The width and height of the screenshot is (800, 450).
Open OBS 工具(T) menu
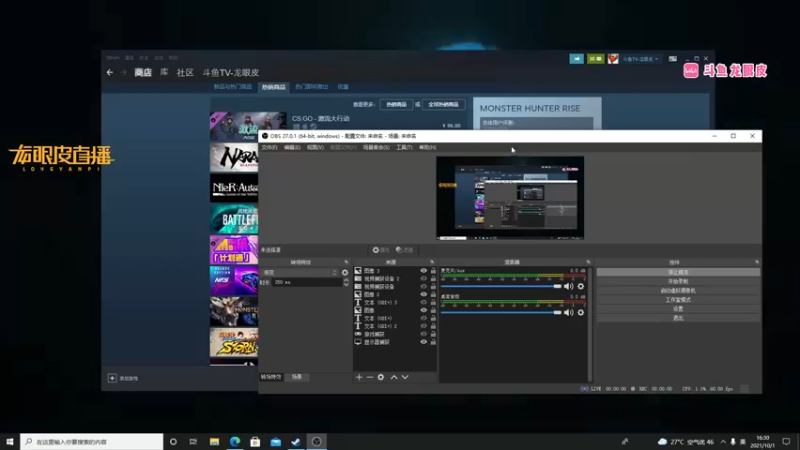(x=404, y=147)
